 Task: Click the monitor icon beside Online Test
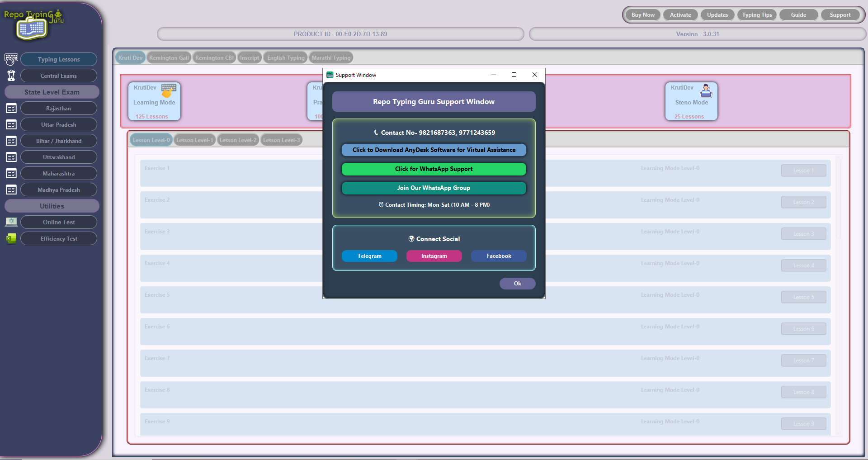(11, 222)
